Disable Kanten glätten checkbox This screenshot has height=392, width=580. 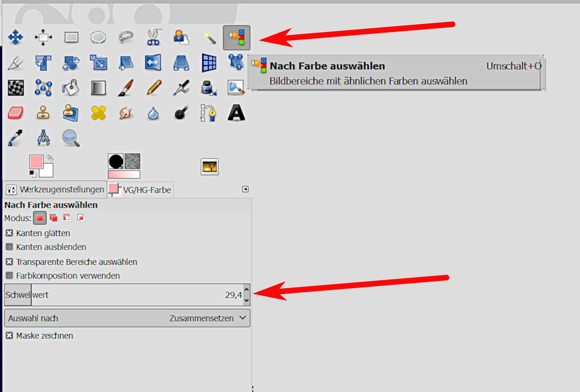[x=9, y=233]
